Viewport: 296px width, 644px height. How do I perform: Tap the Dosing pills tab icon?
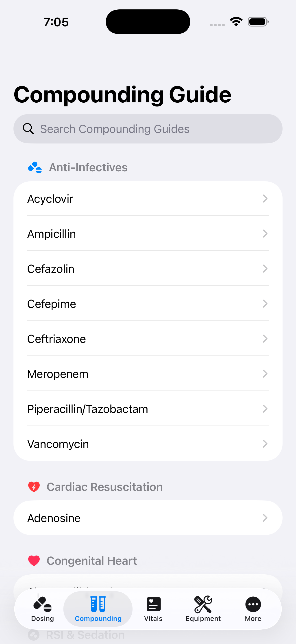42,604
